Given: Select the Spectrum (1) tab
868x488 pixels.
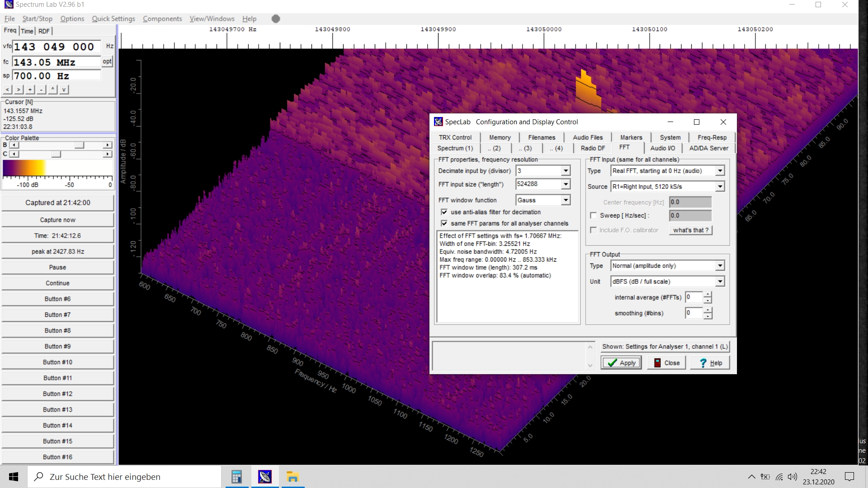Looking at the screenshot, I should click(455, 148).
